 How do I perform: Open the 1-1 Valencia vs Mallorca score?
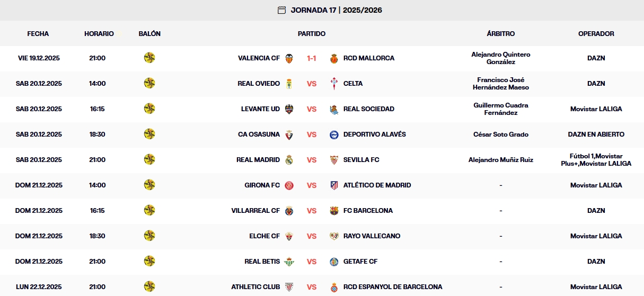pyautogui.click(x=312, y=58)
